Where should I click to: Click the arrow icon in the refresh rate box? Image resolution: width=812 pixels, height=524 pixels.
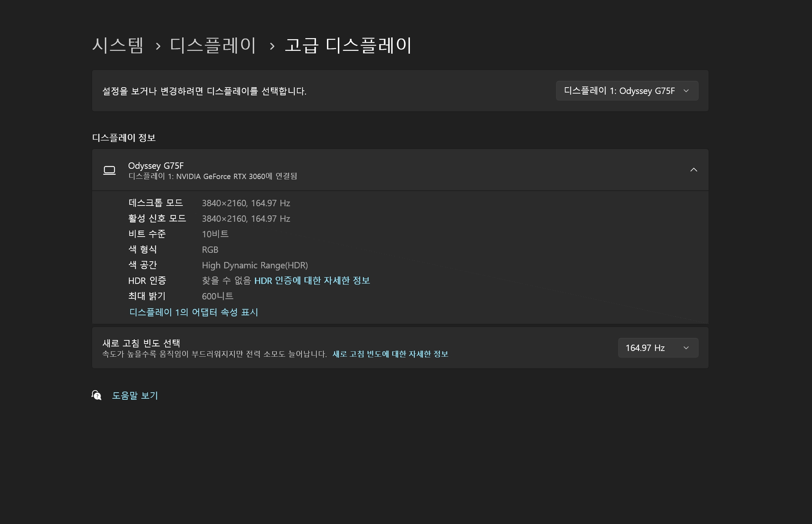(686, 348)
